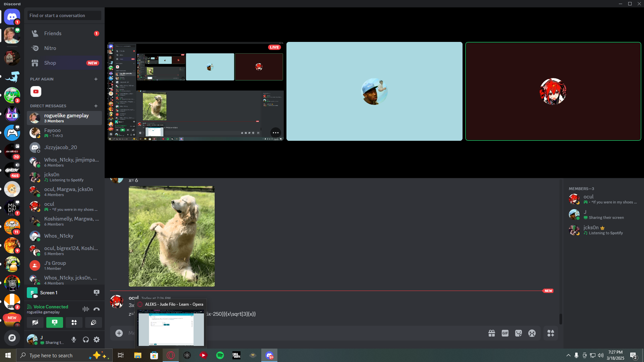Open Call of Duty from the taskbar

pyautogui.click(x=236, y=355)
